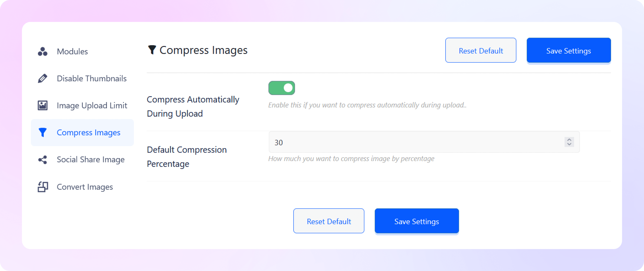
Task: Click the Image Upload Limit picture icon
Action: pyautogui.click(x=42, y=105)
